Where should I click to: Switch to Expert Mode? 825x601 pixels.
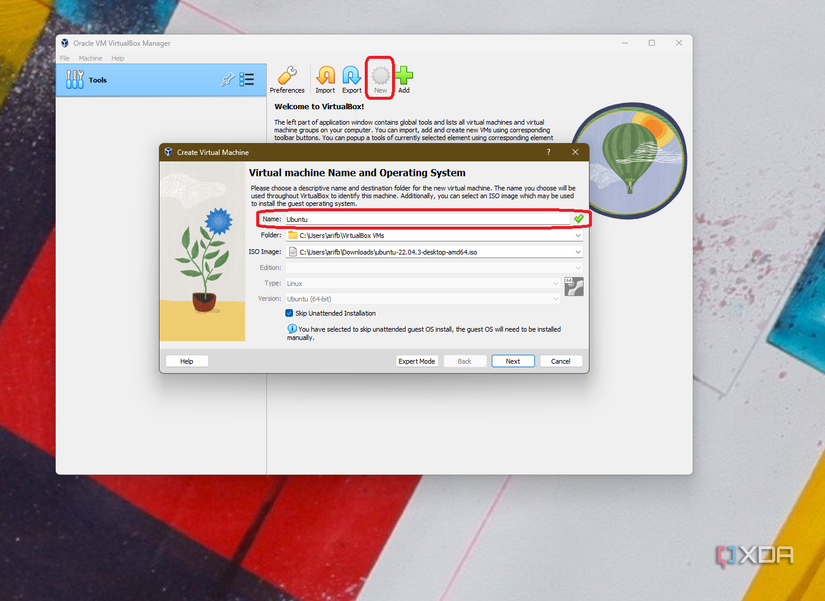tap(417, 361)
